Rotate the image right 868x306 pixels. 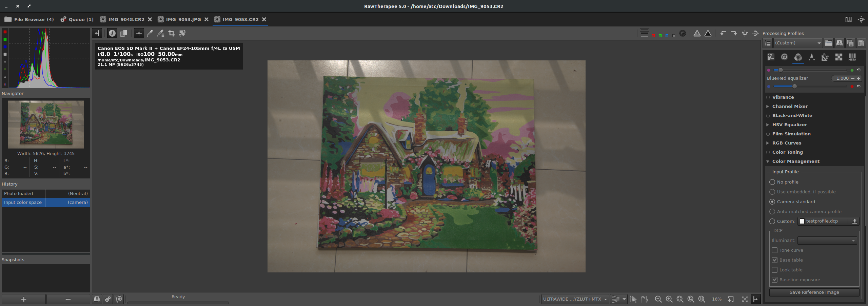coord(734,33)
